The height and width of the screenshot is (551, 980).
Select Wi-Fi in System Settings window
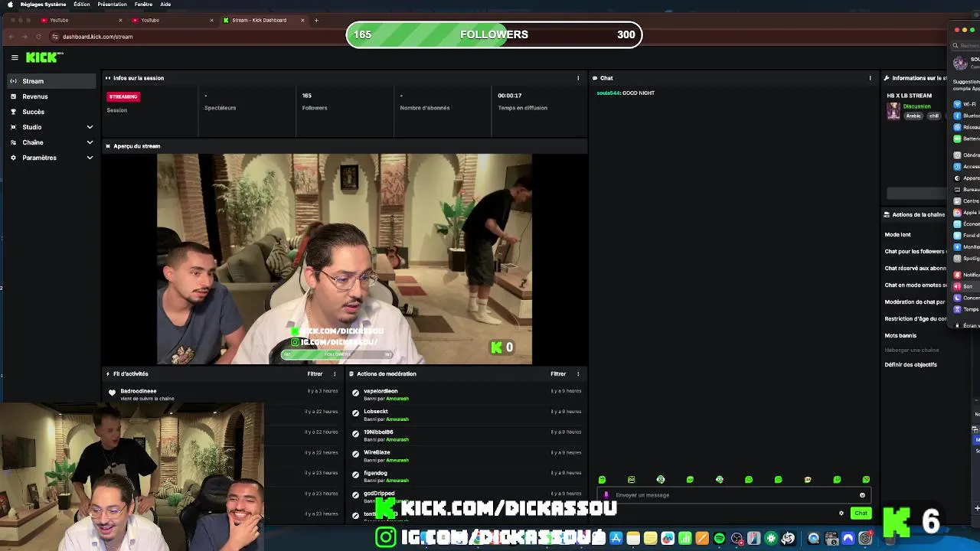[966, 104]
